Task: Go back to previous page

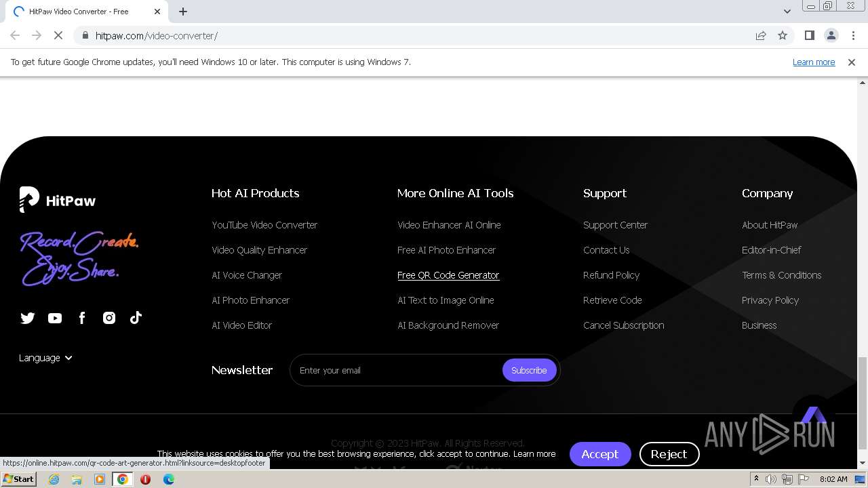Action: point(15,35)
